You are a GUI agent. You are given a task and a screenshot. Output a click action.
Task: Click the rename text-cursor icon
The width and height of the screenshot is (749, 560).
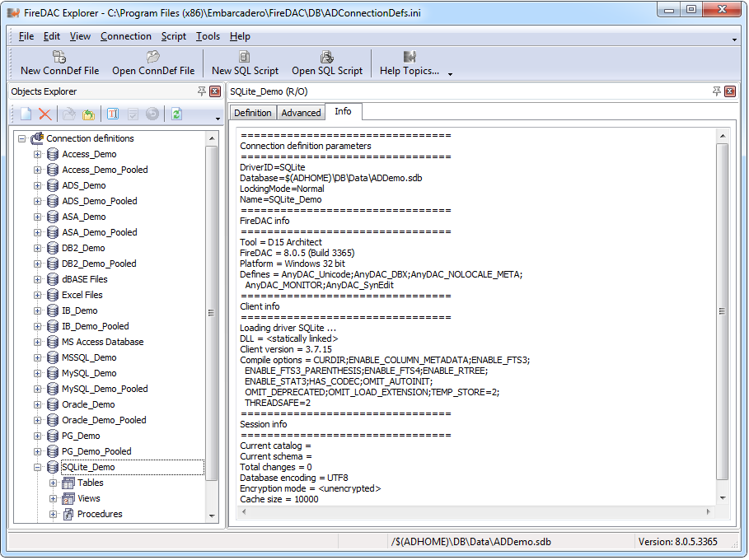pyautogui.click(x=113, y=114)
